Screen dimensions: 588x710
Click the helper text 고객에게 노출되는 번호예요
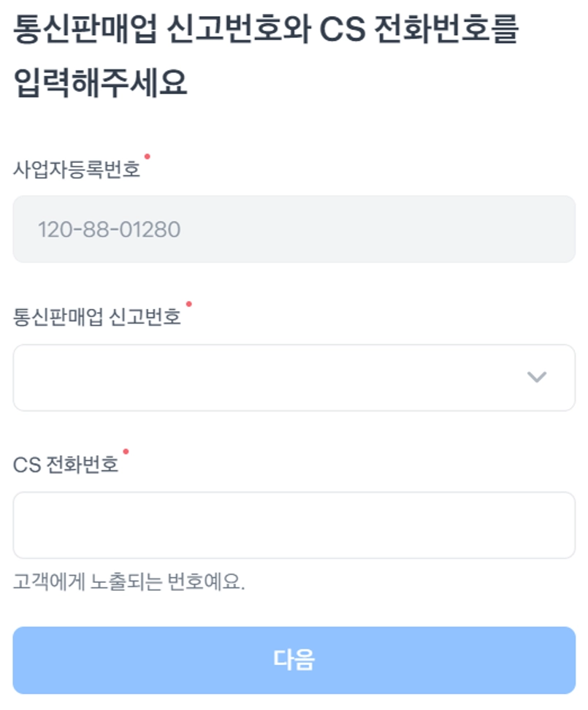click(x=129, y=583)
